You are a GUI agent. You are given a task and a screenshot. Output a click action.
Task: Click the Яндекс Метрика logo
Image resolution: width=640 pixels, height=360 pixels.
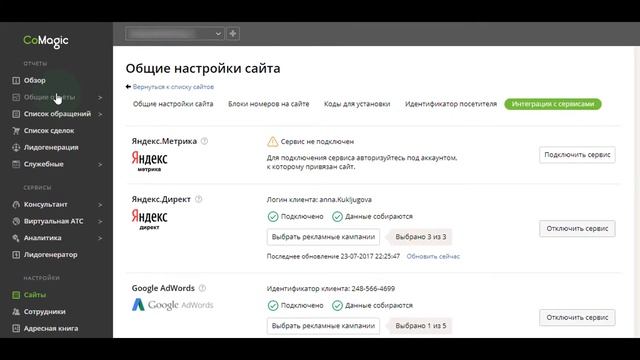149,161
